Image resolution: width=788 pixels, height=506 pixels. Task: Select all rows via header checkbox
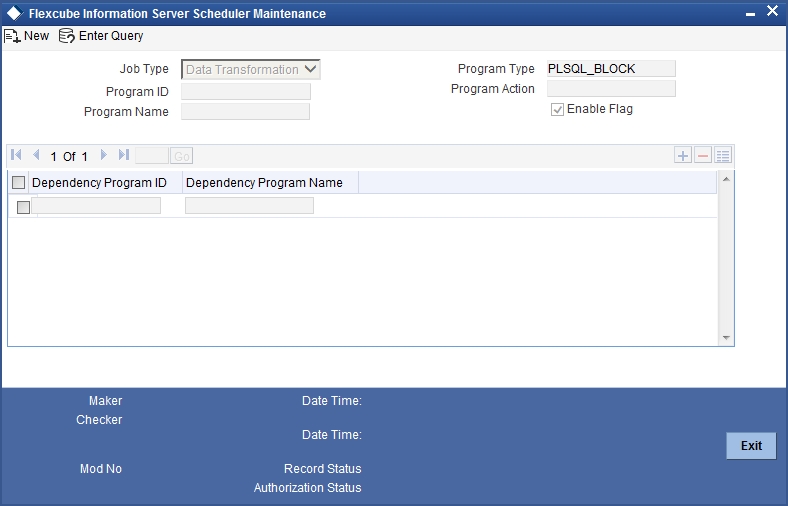coord(19,182)
